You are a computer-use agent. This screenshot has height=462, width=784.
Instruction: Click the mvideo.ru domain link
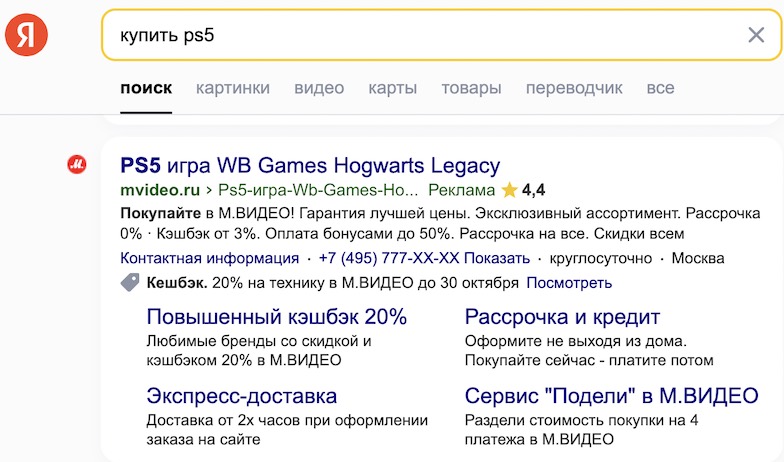click(x=160, y=190)
